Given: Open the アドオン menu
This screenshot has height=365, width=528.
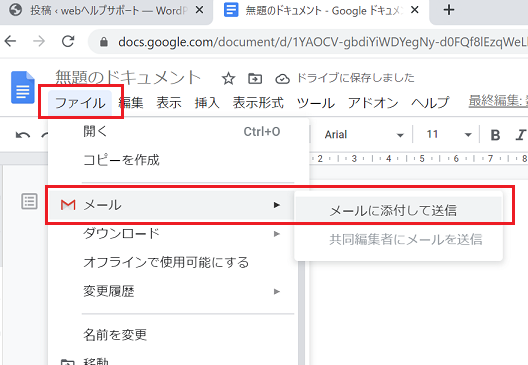Looking at the screenshot, I should 373,102.
